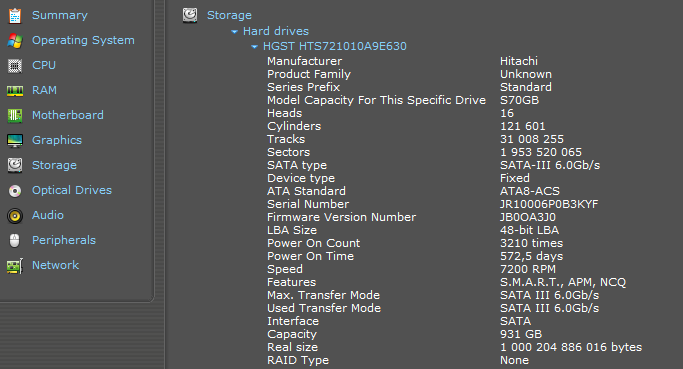Click the Graphics monitor icon
This screenshot has height=369, width=683.
point(15,141)
